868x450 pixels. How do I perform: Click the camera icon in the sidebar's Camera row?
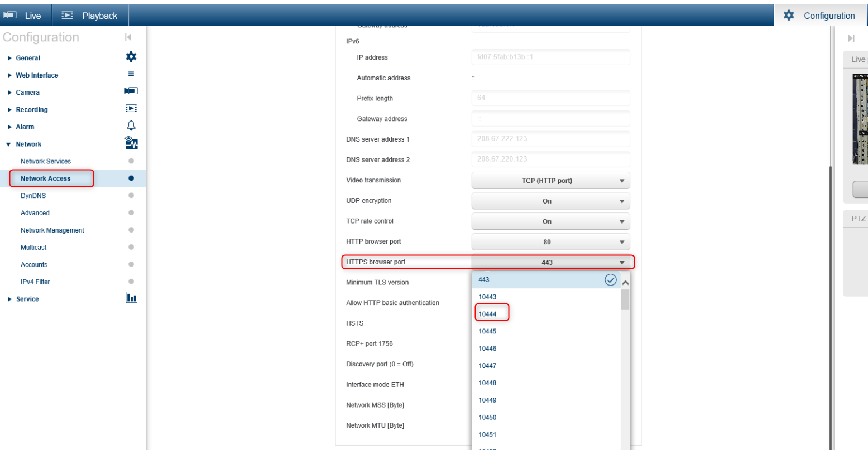[131, 91]
